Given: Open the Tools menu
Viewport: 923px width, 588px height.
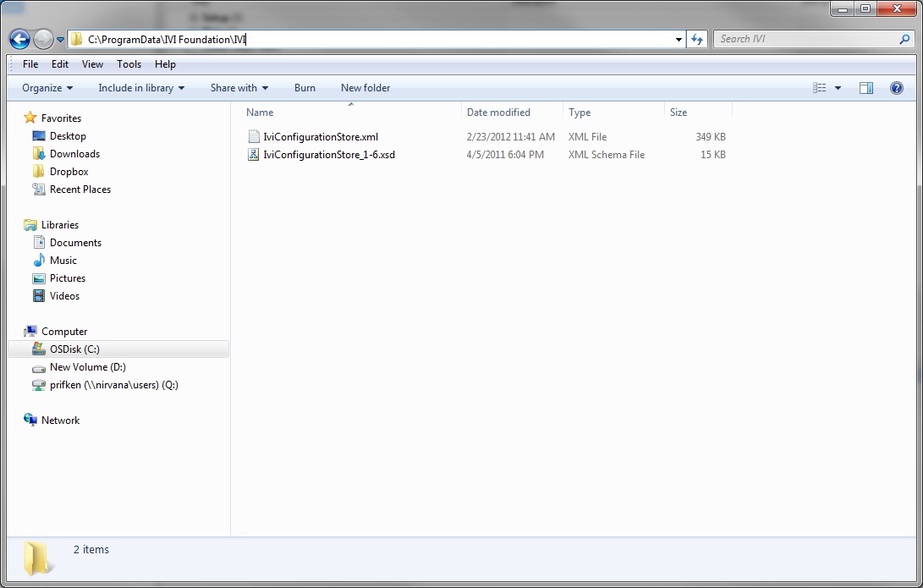Looking at the screenshot, I should coord(129,64).
